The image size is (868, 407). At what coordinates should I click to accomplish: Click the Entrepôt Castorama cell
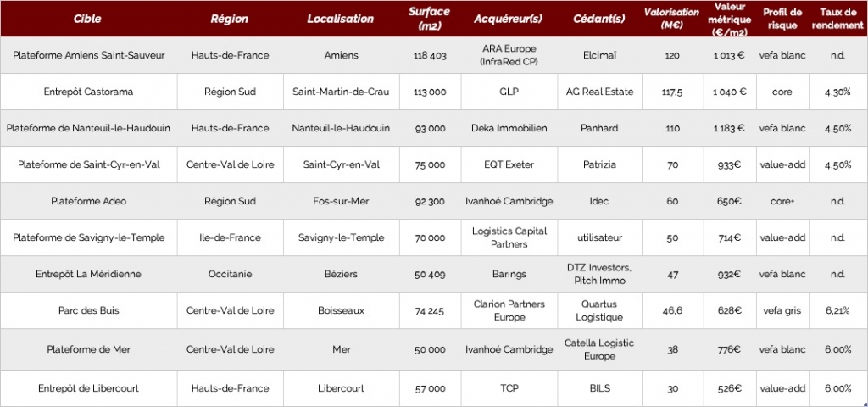point(88,92)
